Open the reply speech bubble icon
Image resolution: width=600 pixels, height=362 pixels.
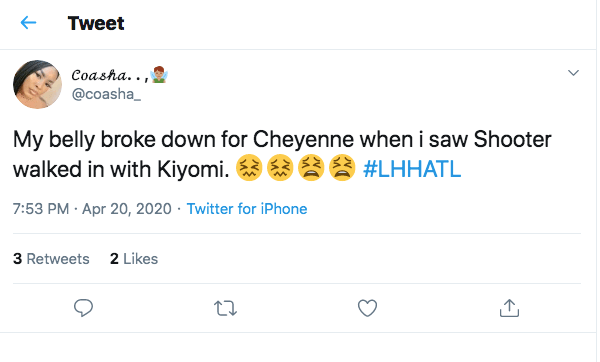click(x=83, y=308)
